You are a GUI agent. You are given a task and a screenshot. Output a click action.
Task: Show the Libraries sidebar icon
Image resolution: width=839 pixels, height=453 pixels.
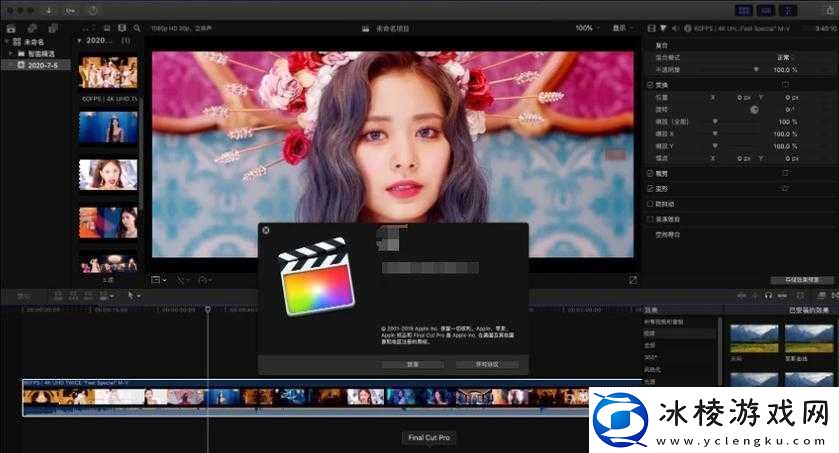coord(11,28)
